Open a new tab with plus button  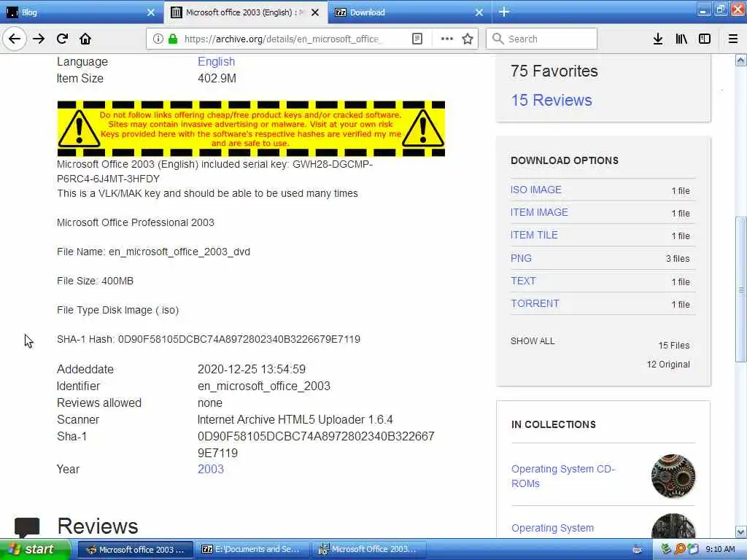click(504, 12)
